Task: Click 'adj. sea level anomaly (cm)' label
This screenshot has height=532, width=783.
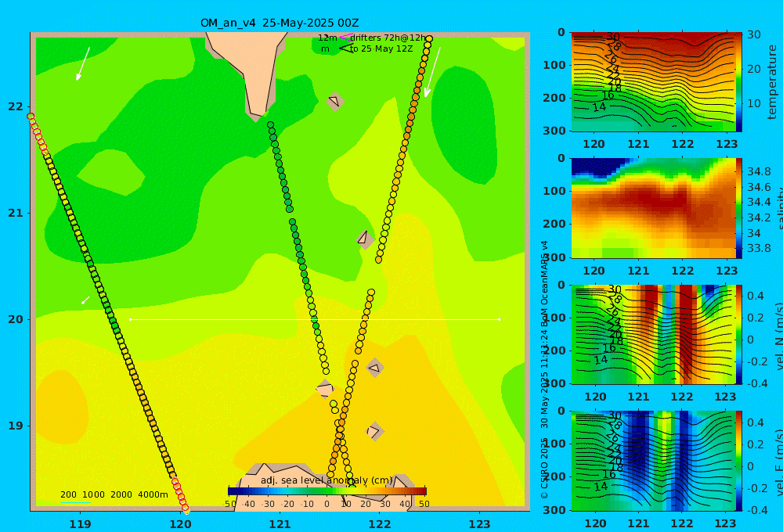Action: [327, 480]
